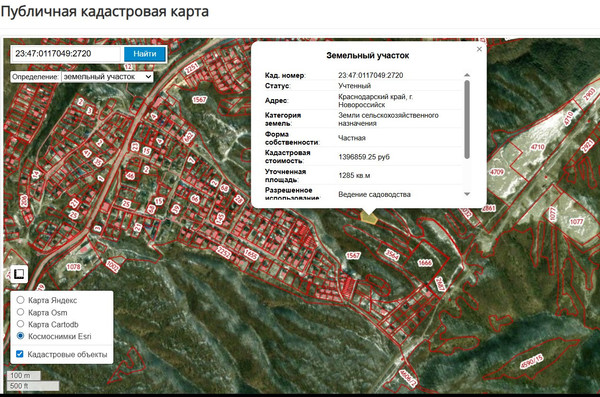Toggle the fullscreen map icon
This screenshot has width=600, height=397.
[19, 274]
